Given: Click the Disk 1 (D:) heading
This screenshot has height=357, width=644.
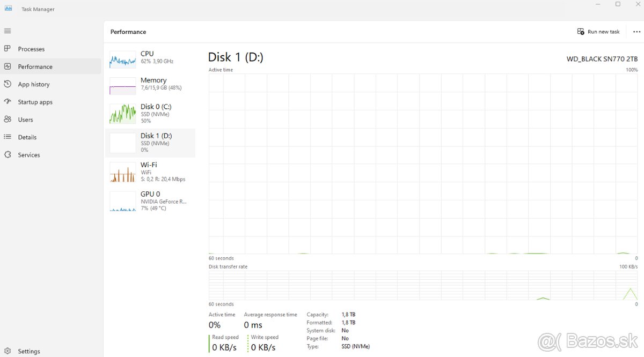Looking at the screenshot, I should (x=236, y=57).
